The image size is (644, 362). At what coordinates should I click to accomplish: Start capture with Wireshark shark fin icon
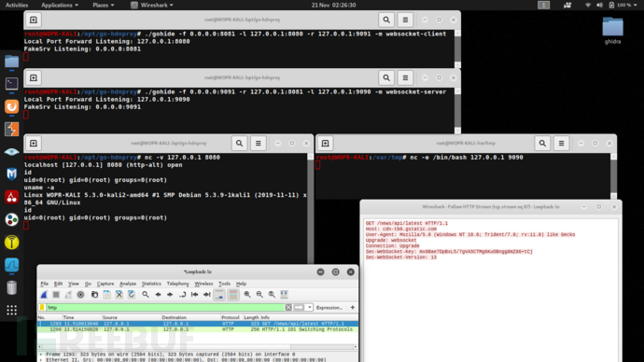click(x=44, y=295)
